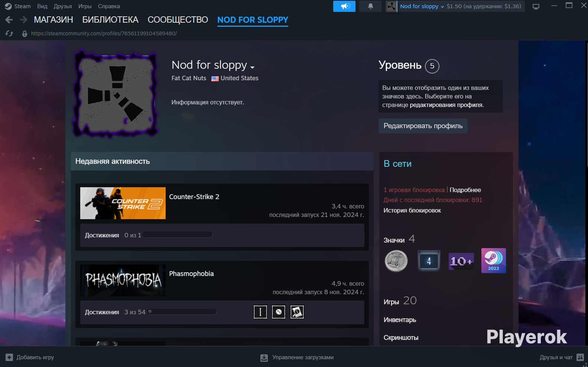Open the level 5 circle badge
This screenshot has width=588, height=367.
(432, 66)
